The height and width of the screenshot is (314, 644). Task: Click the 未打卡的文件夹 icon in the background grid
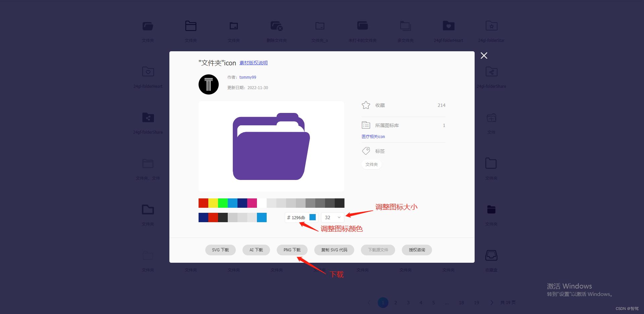(363, 25)
